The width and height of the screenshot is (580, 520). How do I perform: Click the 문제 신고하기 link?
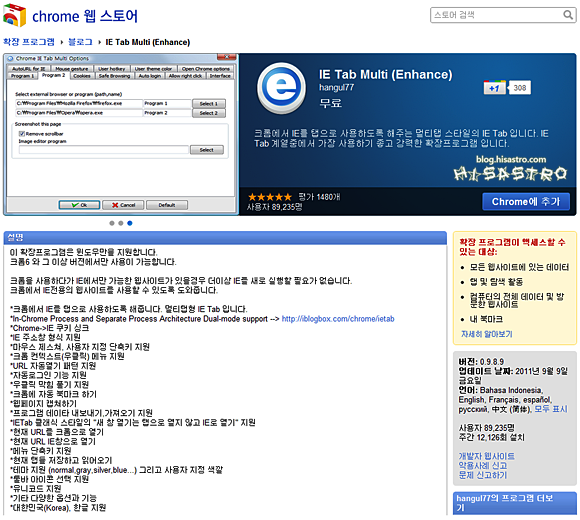[483, 475]
